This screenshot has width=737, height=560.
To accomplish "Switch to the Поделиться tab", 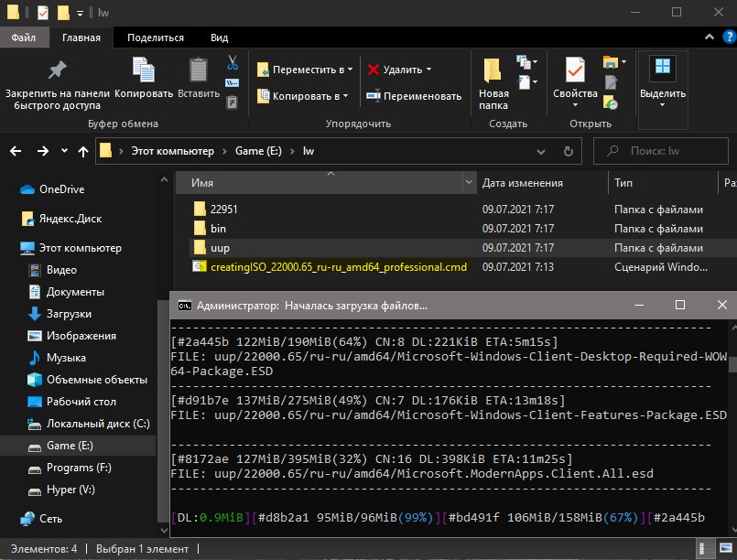I will click(x=156, y=38).
